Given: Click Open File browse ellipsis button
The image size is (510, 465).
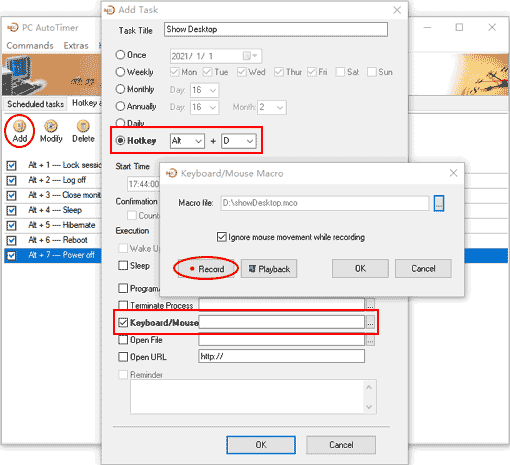Looking at the screenshot, I should (x=370, y=340).
